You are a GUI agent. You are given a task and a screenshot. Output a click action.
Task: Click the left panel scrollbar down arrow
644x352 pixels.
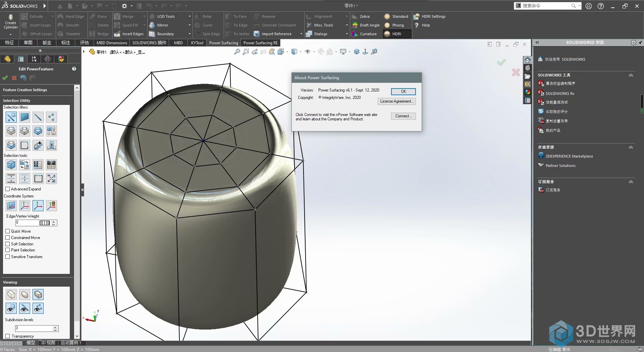pyautogui.click(x=77, y=336)
